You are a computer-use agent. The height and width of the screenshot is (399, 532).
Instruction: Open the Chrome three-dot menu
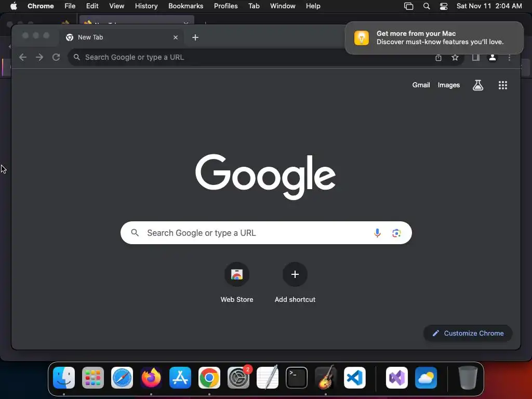pyautogui.click(x=509, y=58)
